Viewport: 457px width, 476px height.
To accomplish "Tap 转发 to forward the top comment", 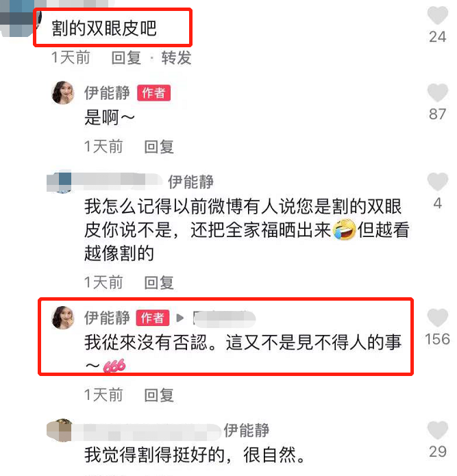I will click(176, 58).
